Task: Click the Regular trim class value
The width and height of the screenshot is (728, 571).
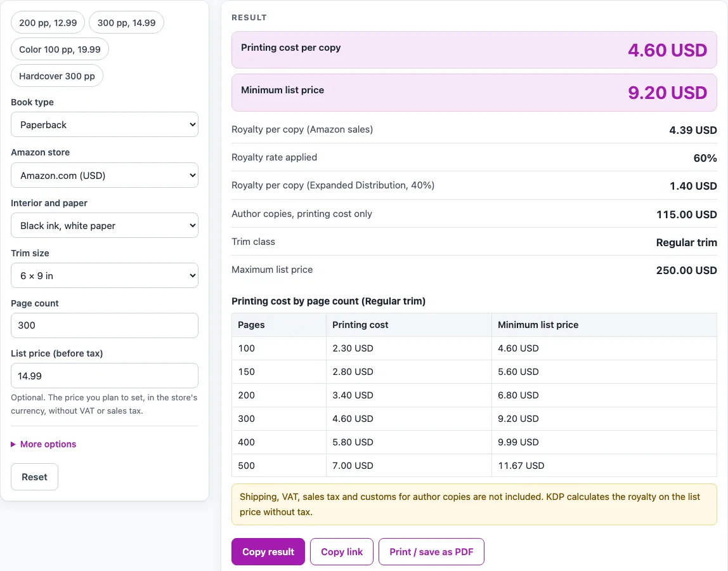Action: click(x=686, y=242)
